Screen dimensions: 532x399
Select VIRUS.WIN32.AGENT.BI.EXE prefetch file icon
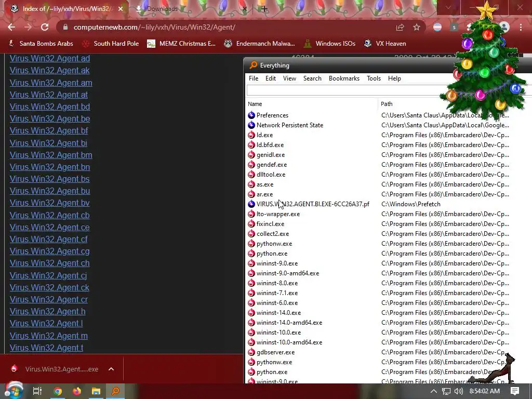tap(251, 204)
